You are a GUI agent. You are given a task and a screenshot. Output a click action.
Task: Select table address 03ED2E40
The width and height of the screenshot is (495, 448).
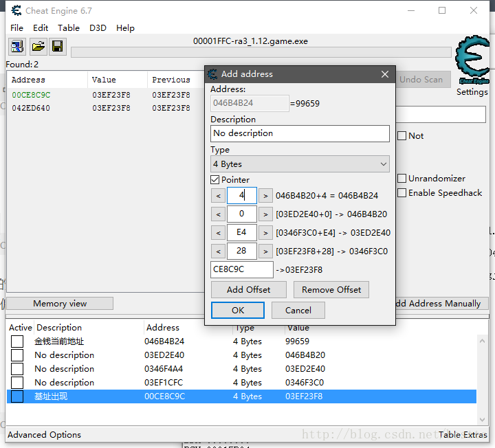click(164, 355)
